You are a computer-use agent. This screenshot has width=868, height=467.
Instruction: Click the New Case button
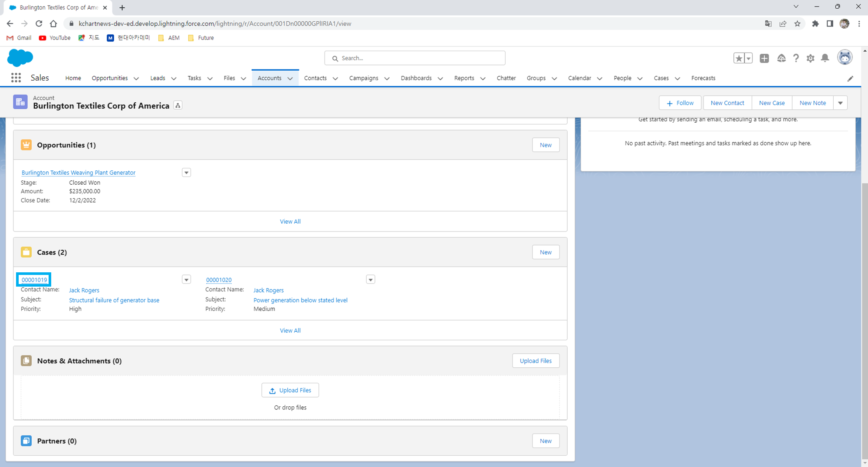[772, 103]
